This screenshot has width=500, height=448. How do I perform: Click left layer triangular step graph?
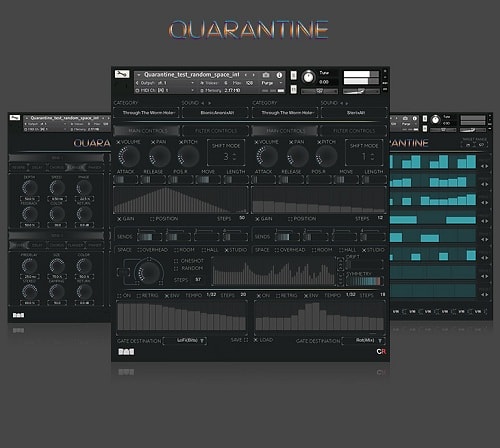click(x=181, y=200)
